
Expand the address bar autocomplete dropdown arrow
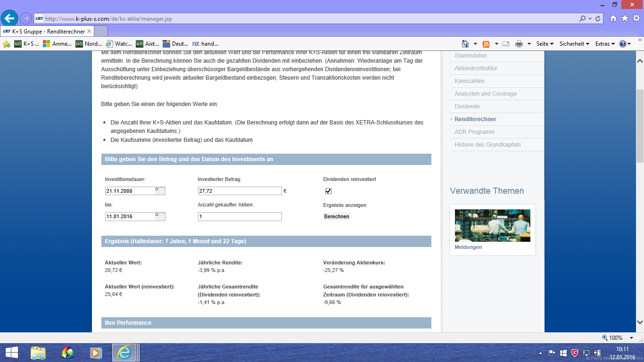tap(590, 18)
